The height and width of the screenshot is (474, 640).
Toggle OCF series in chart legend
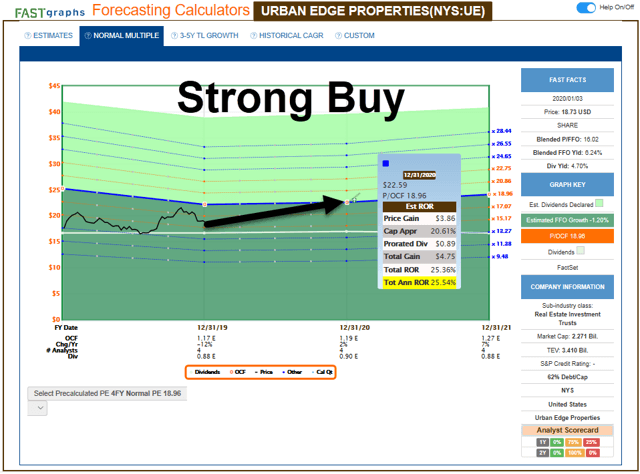pyautogui.click(x=238, y=372)
